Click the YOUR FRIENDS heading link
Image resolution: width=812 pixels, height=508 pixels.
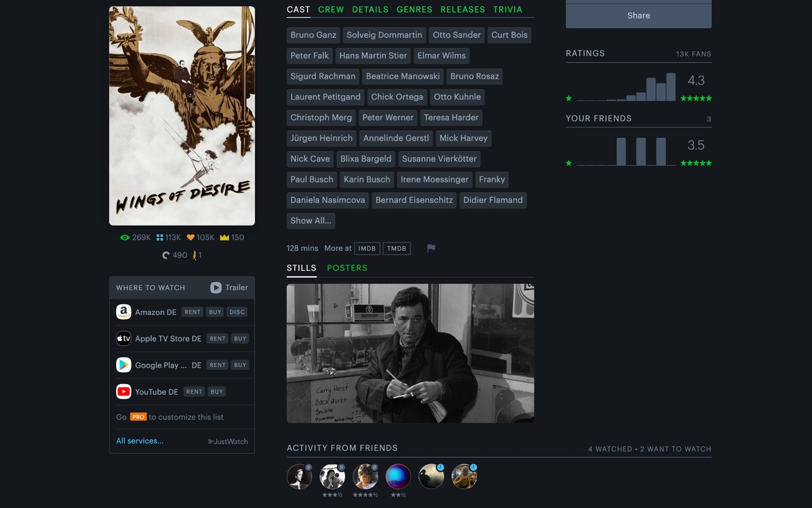point(599,118)
